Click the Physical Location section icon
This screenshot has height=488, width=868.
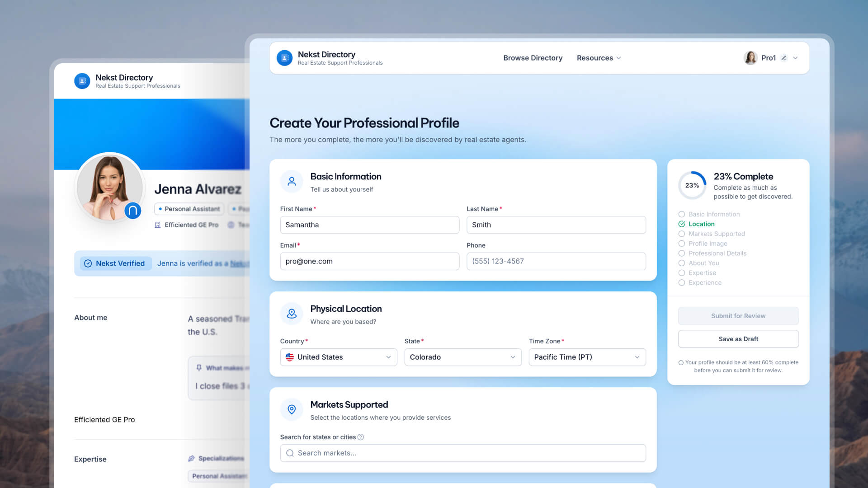(x=292, y=313)
